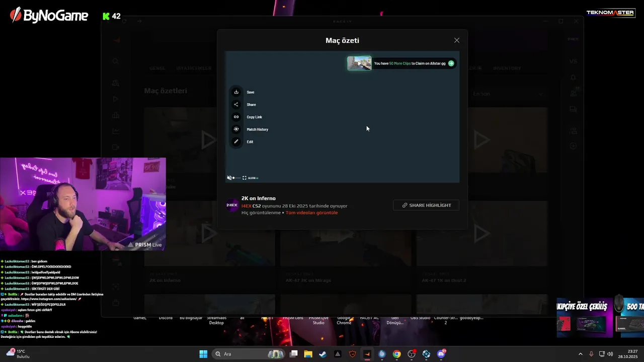644x362 pixels.
Task: Click the "50 More Clips" claim link
Action: pyautogui.click(x=399, y=63)
